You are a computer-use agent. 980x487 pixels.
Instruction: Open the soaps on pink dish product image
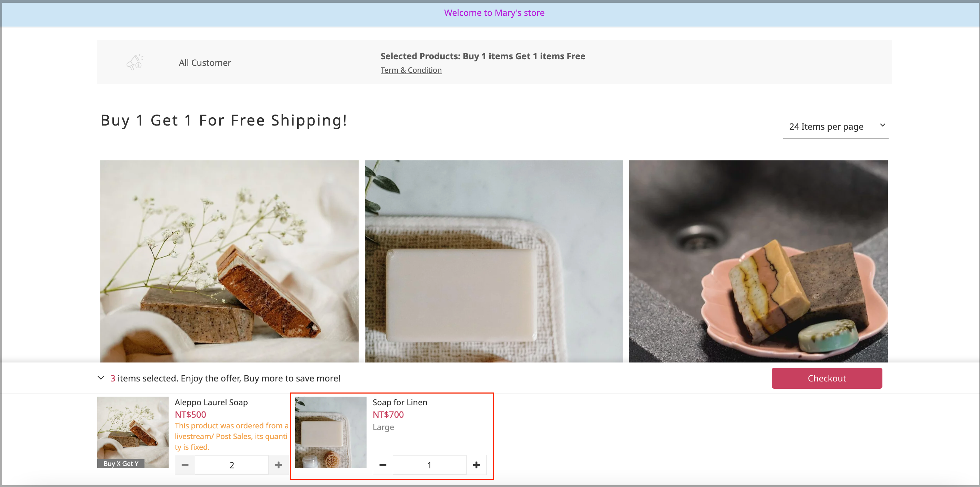tap(758, 261)
